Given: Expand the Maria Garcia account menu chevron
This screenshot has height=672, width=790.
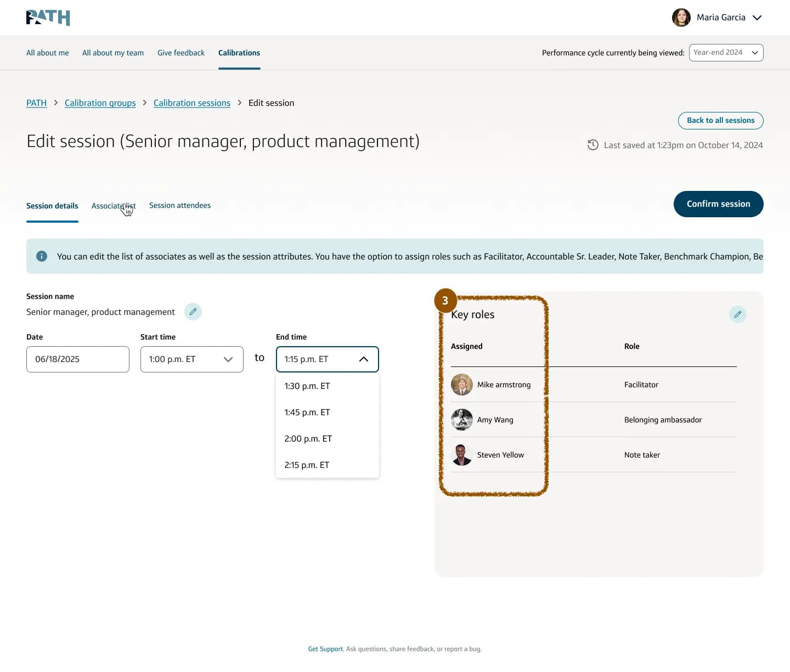Looking at the screenshot, I should coord(757,18).
